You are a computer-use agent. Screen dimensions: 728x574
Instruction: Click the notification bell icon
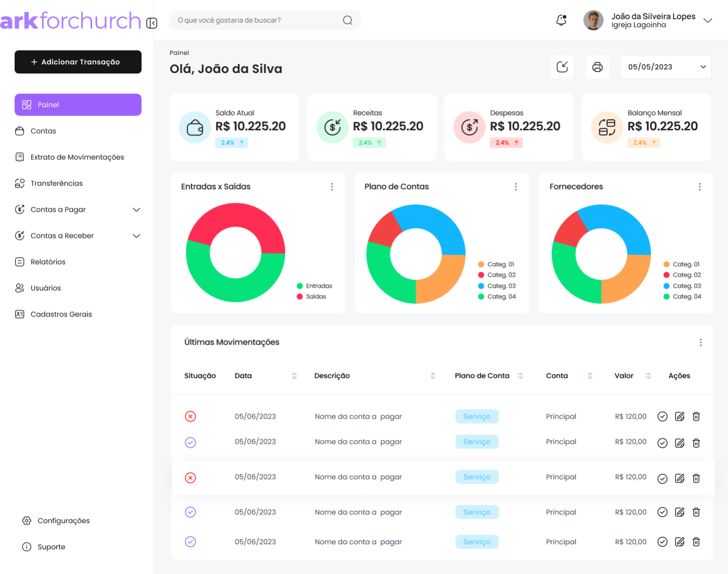pyautogui.click(x=561, y=20)
